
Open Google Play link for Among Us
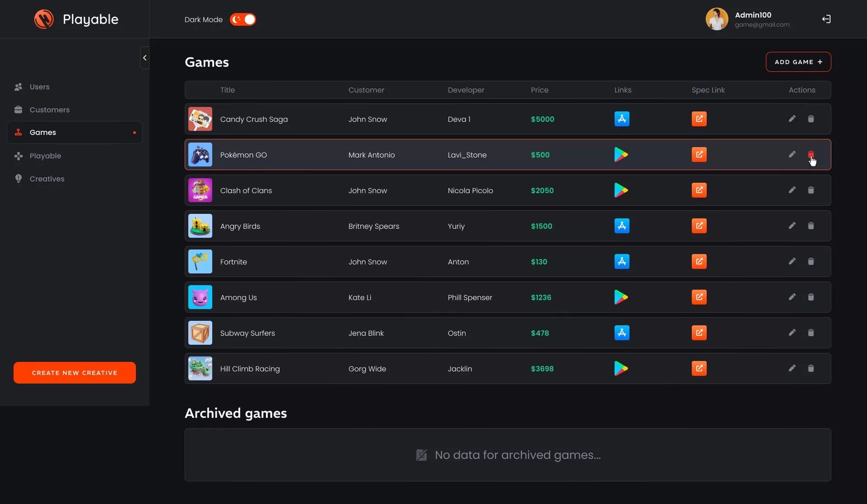pyautogui.click(x=621, y=297)
